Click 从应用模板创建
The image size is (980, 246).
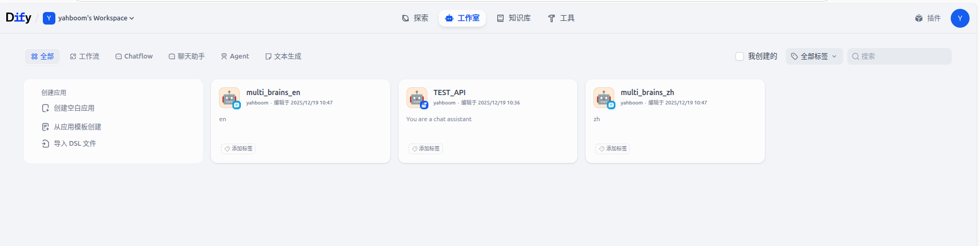(x=72, y=127)
